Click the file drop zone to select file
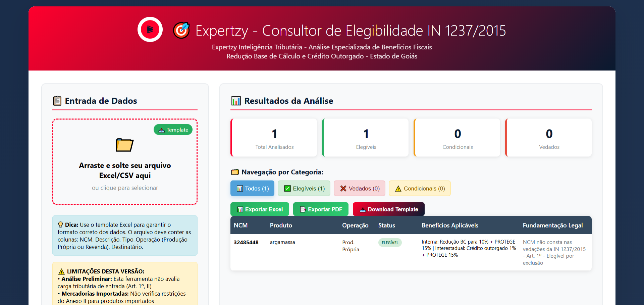Screen dimensions: 644x305 pos(125,174)
